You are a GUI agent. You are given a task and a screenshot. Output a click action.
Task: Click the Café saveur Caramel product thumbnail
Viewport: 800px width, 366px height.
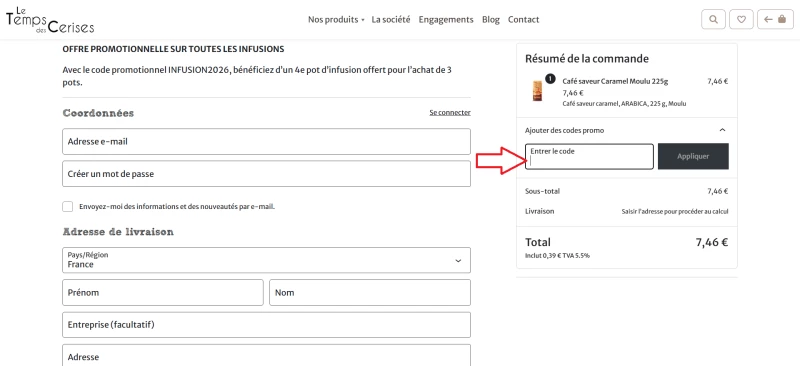tap(537, 90)
